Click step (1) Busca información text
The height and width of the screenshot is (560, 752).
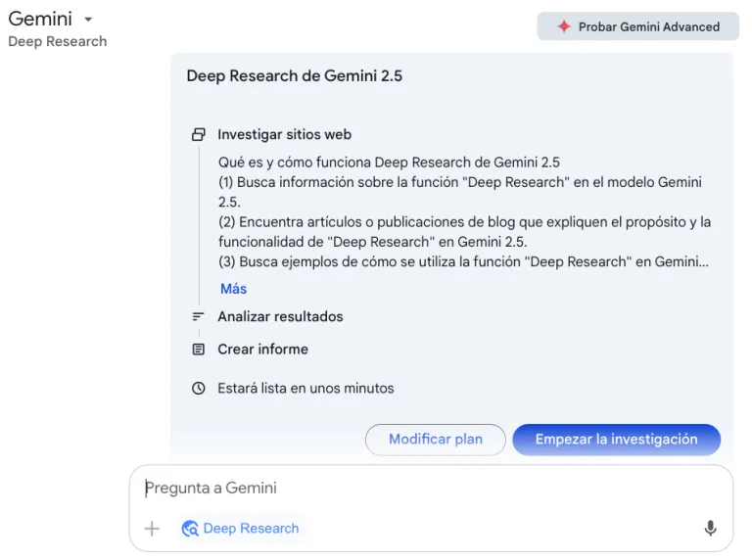[x=460, y=192]
